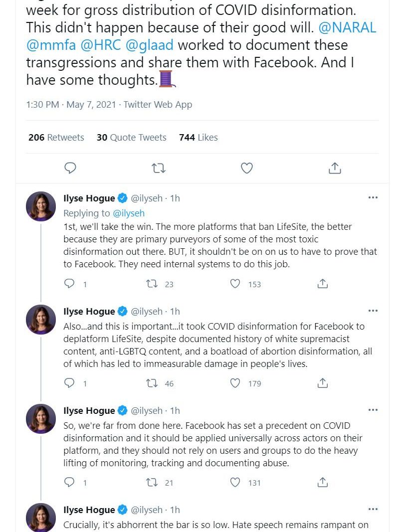Retweet the main tweet
Viewport: 399px width, 532px height.
coord(159,168)
